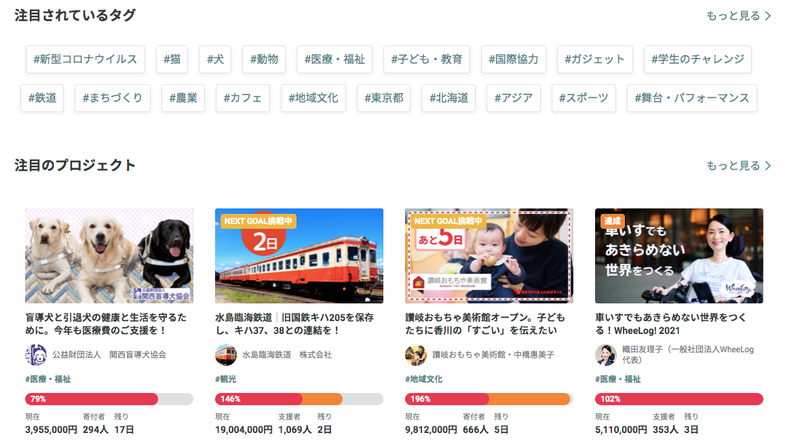
Task: Select the #猫 tag
Action: pos(172,59)
